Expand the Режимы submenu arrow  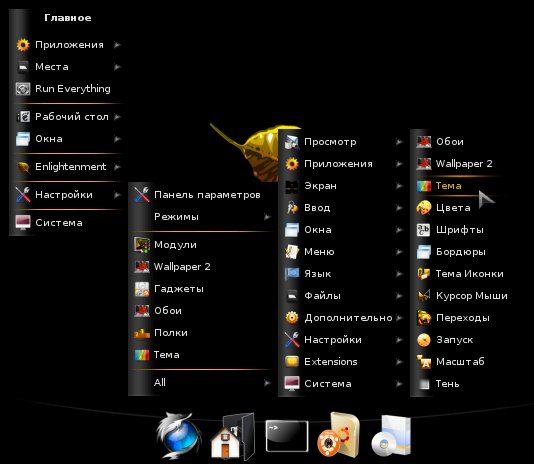pos(267,217)
